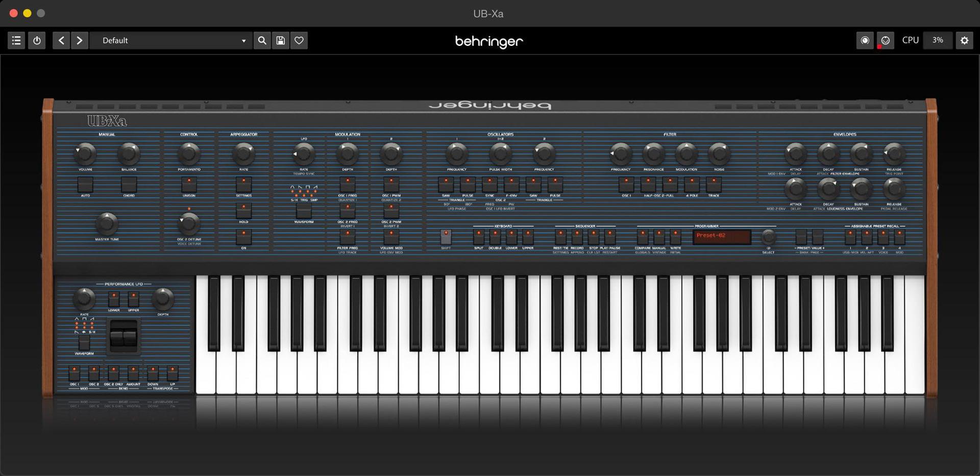Save the current preset with the disk icon
Viewport: 980px width, 476px height.
280,40
